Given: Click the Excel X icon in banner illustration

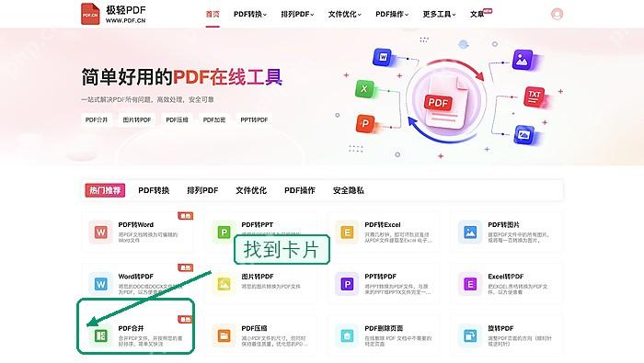Looking at the screenshot, I should pyautogui.click(x=364, y=89).
